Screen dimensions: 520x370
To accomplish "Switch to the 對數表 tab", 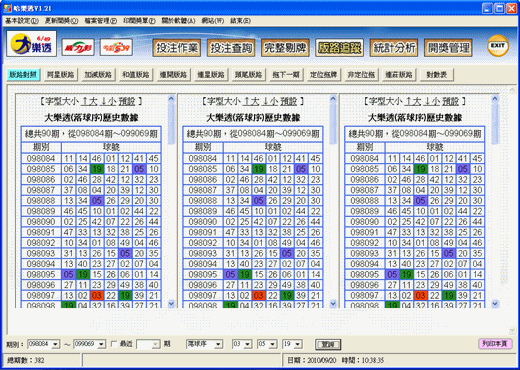I will (x=437, y=74).
